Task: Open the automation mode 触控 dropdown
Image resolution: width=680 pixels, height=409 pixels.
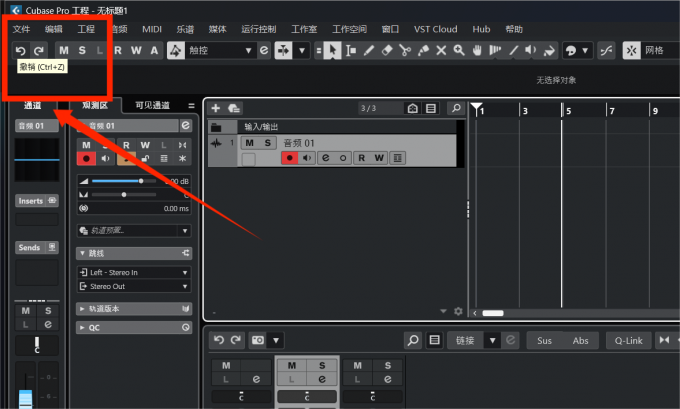Action: 220,51
